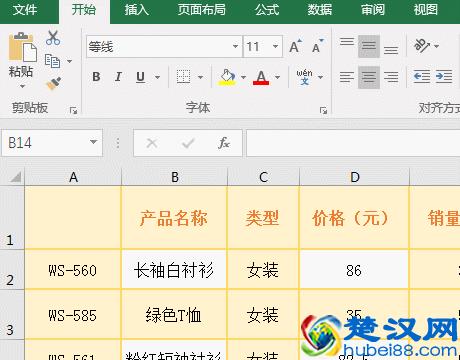This screenshot has height=360, width=460.
Task: Expand the borders dropdown arrow
Action: [x=200, y=77]
